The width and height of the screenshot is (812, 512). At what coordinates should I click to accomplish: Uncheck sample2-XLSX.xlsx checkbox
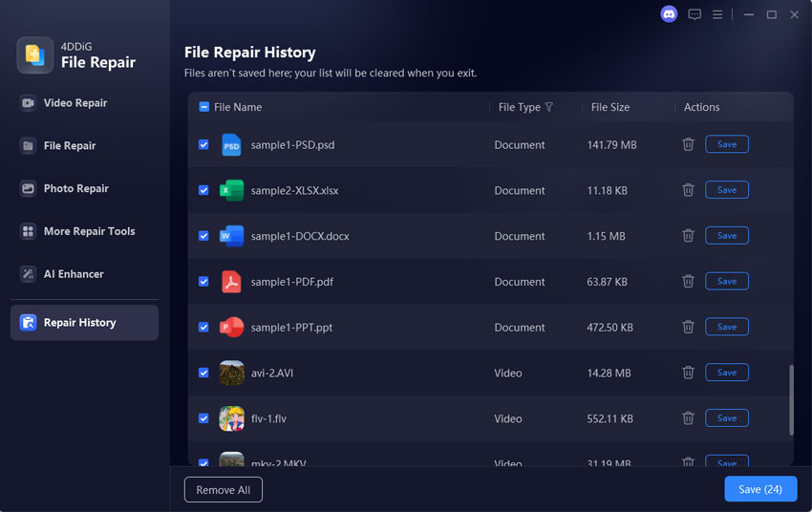(x=203, y=190)
